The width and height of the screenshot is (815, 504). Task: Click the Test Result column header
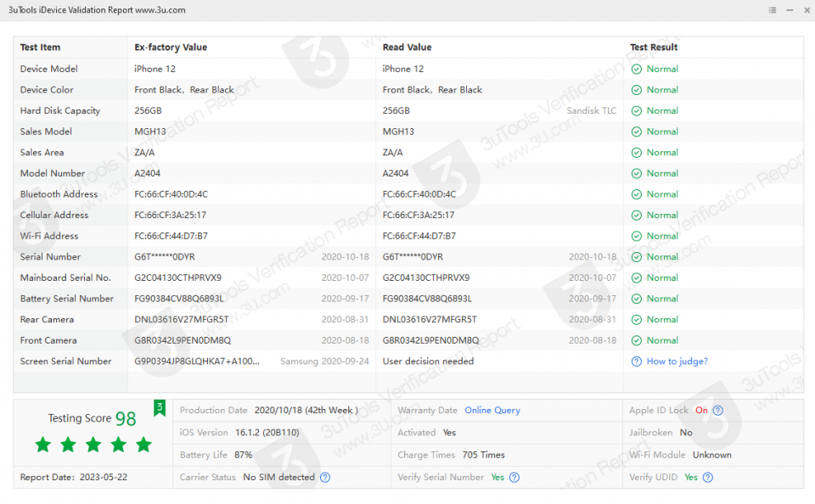click(654, 48)
